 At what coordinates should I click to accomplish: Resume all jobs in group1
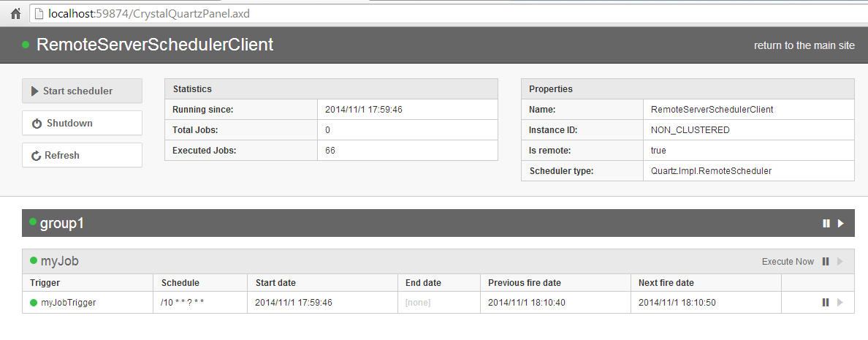(841, 224)
